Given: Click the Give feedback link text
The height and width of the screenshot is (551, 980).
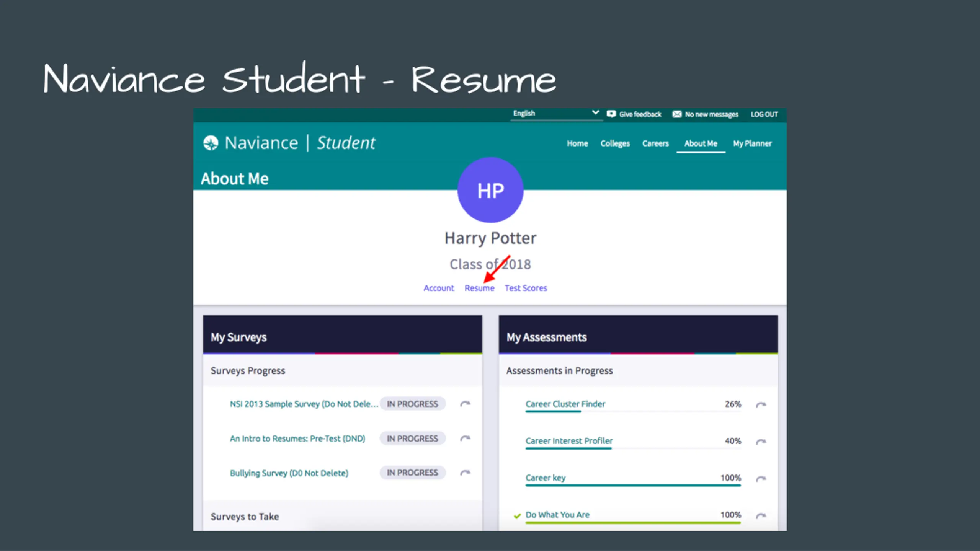Looking at the screenshot, I should [x=640, y=114].
